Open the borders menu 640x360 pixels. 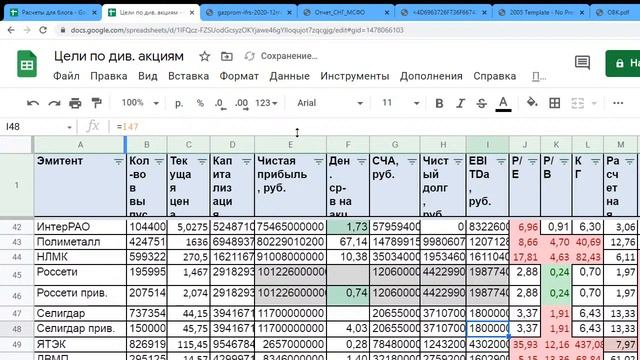[554, 103]
